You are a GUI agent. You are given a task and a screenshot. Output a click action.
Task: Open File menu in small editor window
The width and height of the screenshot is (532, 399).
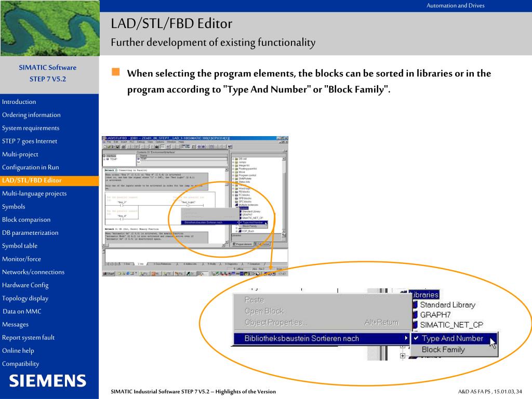click(109, 142)
